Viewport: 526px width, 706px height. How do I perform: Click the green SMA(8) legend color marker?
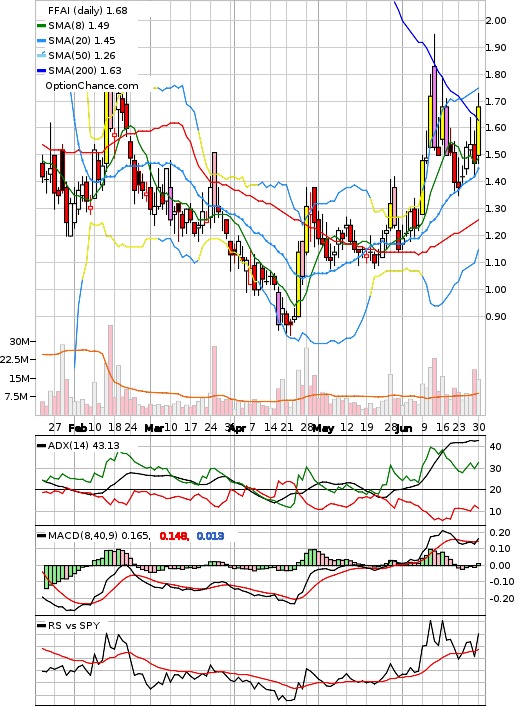[x=41, y=26]
